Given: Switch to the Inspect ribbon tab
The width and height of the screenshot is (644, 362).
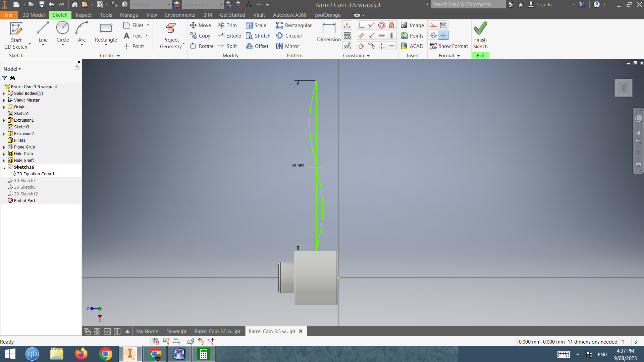Looking at the screenshot, I should coord(83,15).
